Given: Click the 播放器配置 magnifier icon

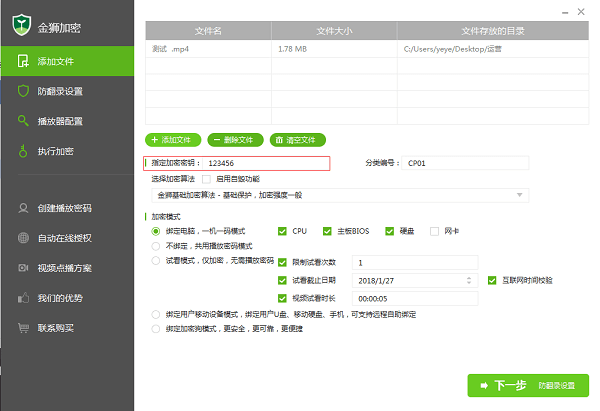Looking at the screenshot, I should [23, 121].
